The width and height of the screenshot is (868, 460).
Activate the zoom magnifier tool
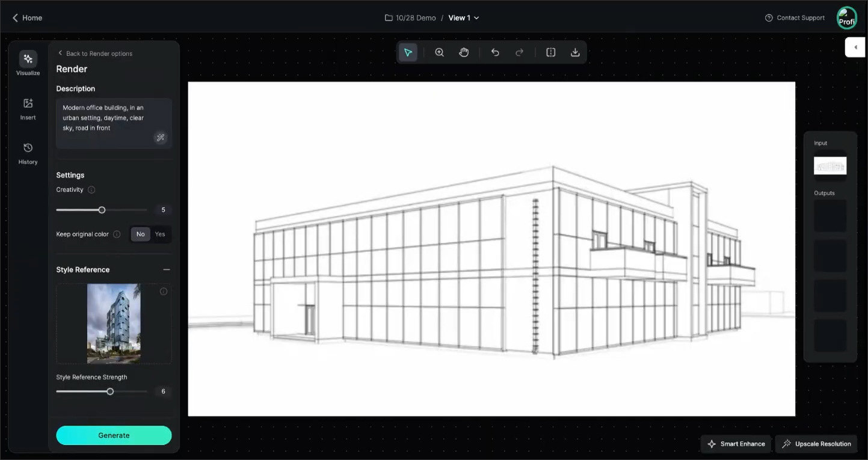click(440, 52)
